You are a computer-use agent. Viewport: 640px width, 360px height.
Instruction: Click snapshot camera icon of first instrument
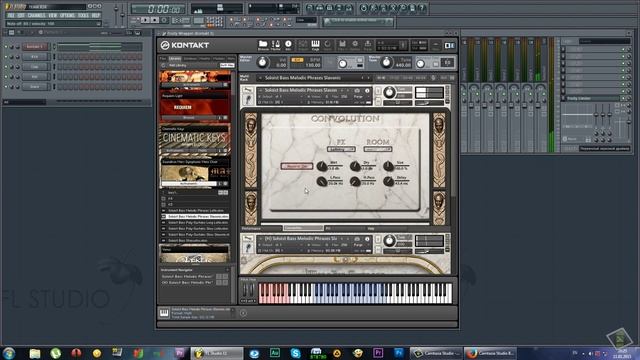tap(357, 91)
